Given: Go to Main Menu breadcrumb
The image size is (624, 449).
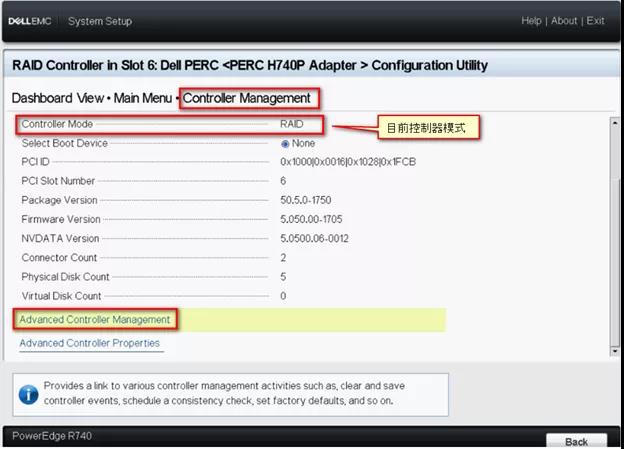Looking at the screenshot, I should [x=143, y=98].
